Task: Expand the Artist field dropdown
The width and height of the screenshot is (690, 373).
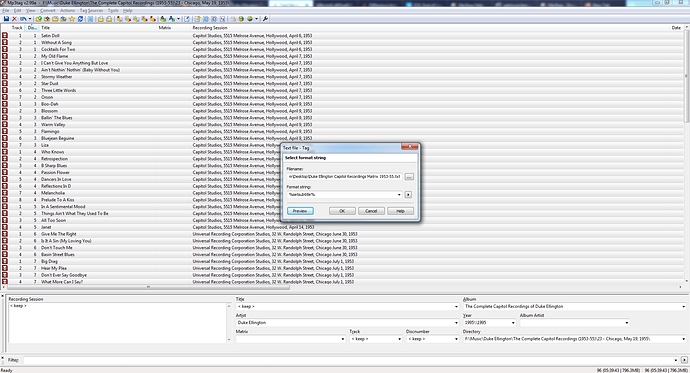Action: coord(456,323)
